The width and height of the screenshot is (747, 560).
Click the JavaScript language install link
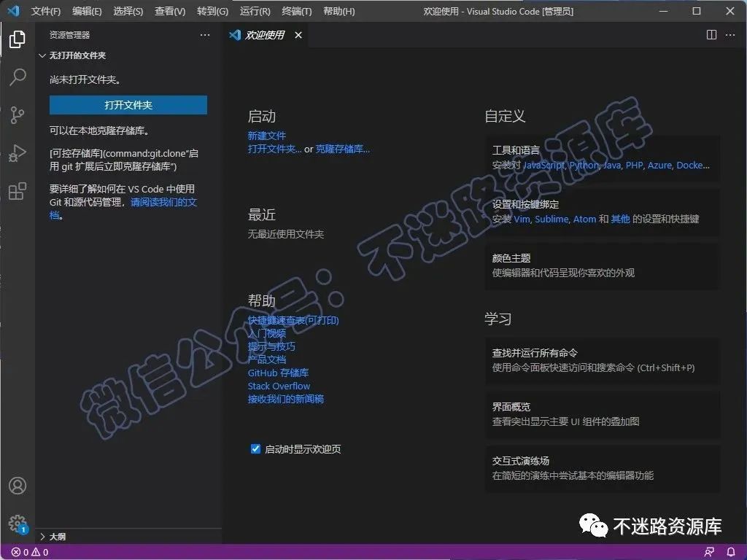pos(543,166)
